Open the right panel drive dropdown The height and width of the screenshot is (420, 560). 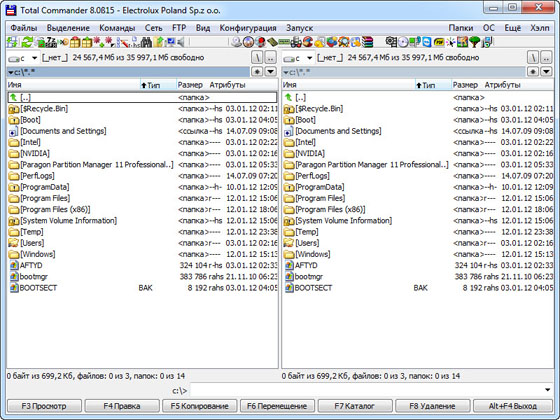coord(310,58)
